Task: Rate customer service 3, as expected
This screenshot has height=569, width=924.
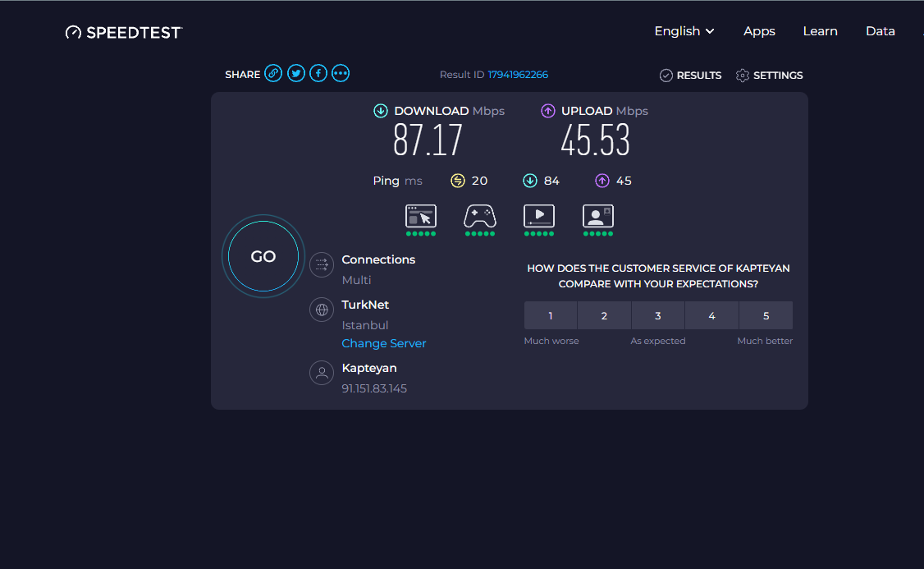Action: tap(658, 315)
